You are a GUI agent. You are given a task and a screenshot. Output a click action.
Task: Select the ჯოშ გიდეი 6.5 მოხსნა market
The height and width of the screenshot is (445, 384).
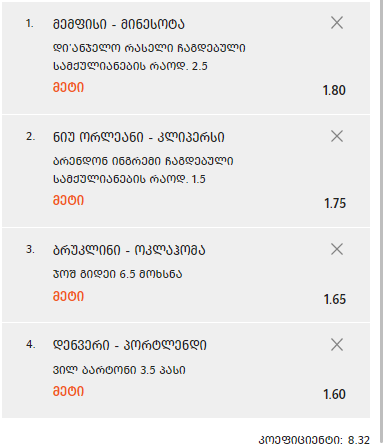(x=118, y=274)
